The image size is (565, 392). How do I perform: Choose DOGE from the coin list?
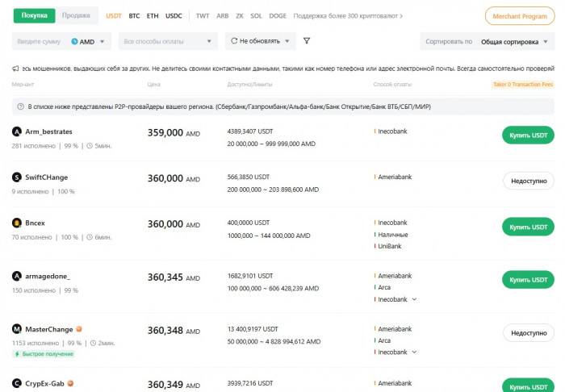coord(278,16)
